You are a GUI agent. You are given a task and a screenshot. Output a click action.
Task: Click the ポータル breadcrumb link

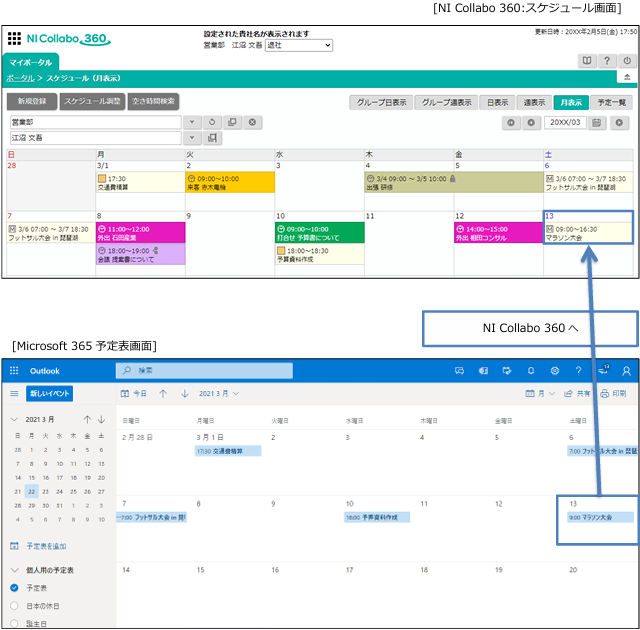20,78
